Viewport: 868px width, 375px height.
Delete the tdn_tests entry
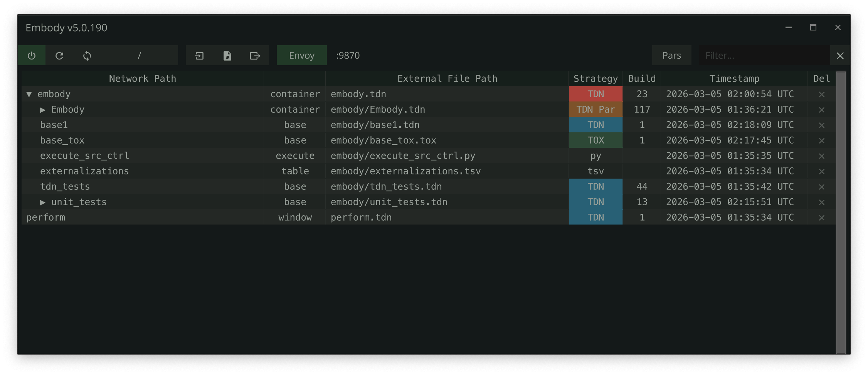click(822, 187)
